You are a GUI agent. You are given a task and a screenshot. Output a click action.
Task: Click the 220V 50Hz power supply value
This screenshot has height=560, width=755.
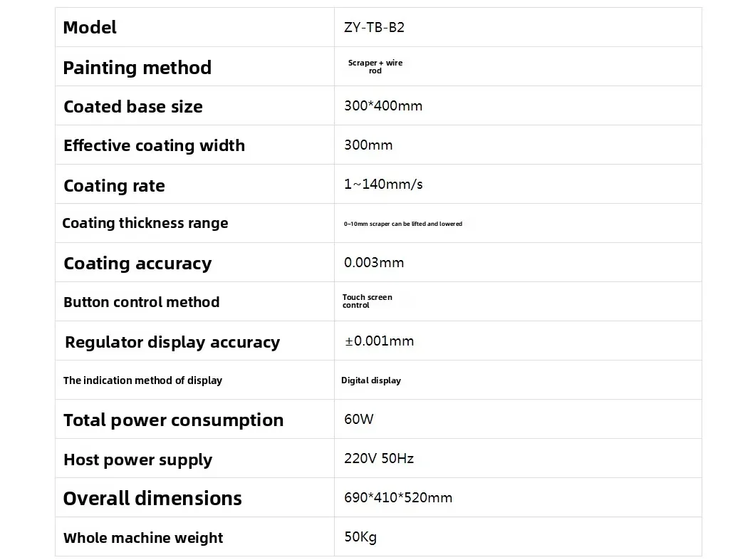coord(378,459)
